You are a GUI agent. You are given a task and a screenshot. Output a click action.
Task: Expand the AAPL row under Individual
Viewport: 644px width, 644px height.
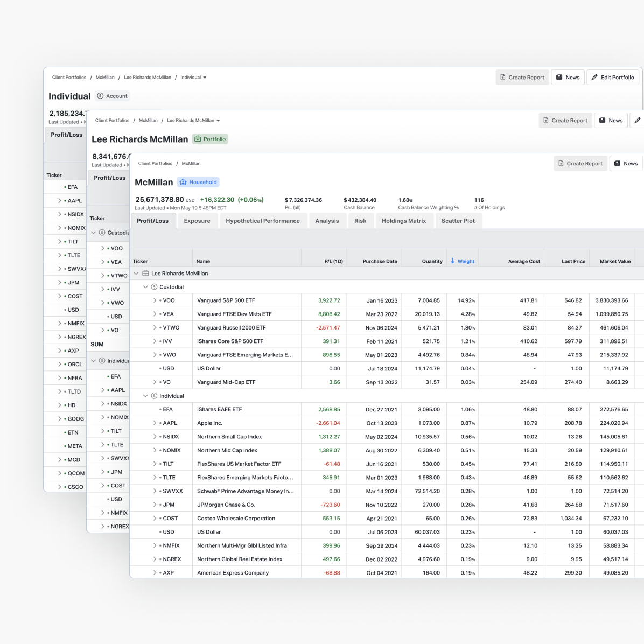[155, 423]
